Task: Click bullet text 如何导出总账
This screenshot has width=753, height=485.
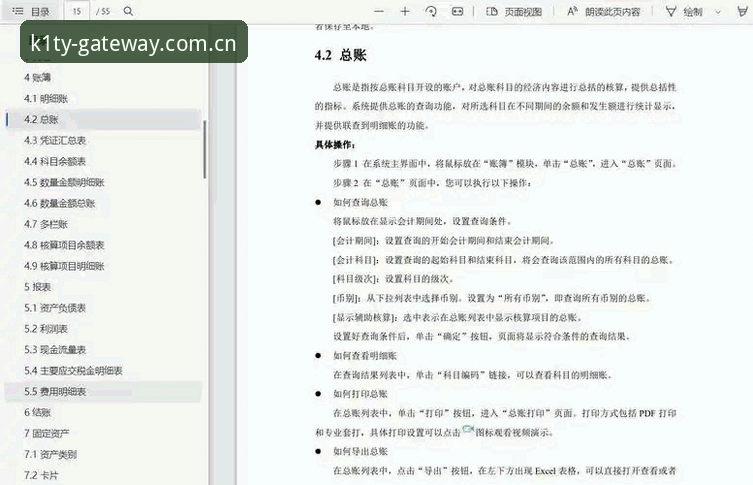Action: [x=360, y=451]
